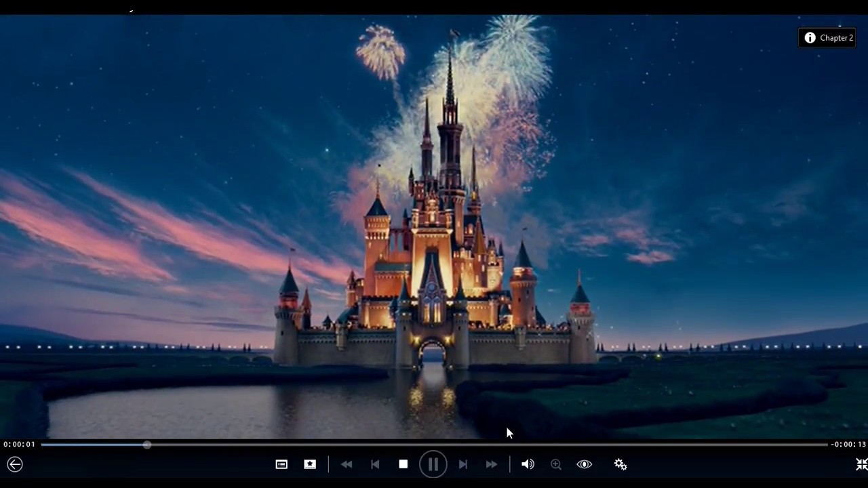Image resolution: width=868 pixels, height=488 pixels.
Task: Skip to the next chapter
Action: click(463, 464)
